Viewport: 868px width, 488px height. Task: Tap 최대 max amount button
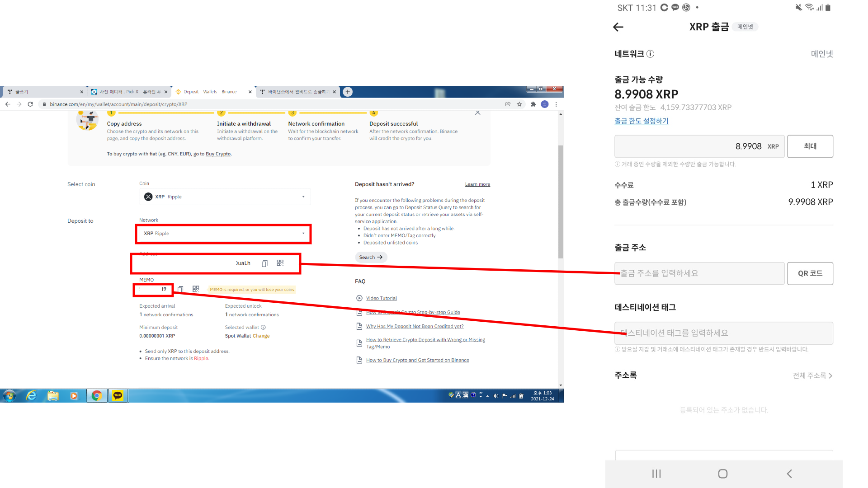810,146
